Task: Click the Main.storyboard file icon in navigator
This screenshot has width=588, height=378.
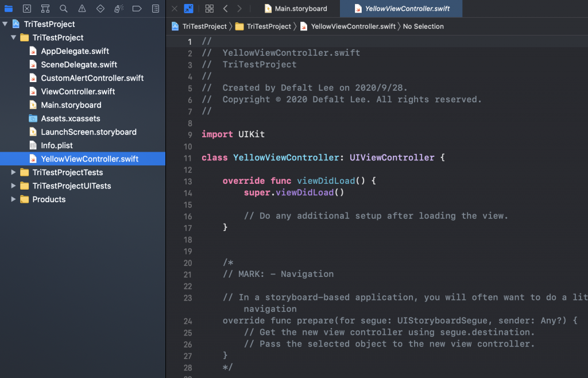Action: coord(33,105)
